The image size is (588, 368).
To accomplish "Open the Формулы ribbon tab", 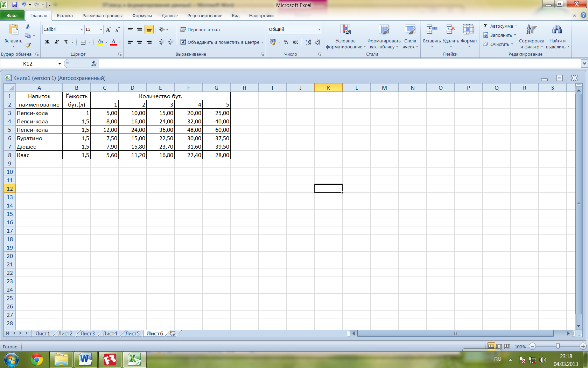I will point(142,15).
